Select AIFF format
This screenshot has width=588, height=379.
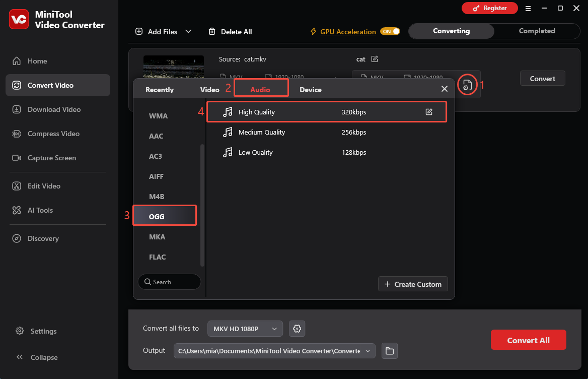point(156,176)
